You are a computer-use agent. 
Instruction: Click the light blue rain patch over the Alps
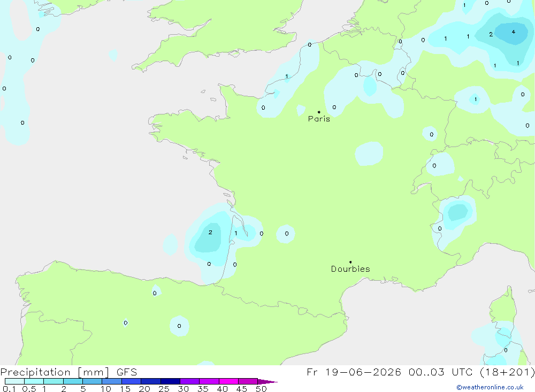pyautogui.click(x=457, y=212)
